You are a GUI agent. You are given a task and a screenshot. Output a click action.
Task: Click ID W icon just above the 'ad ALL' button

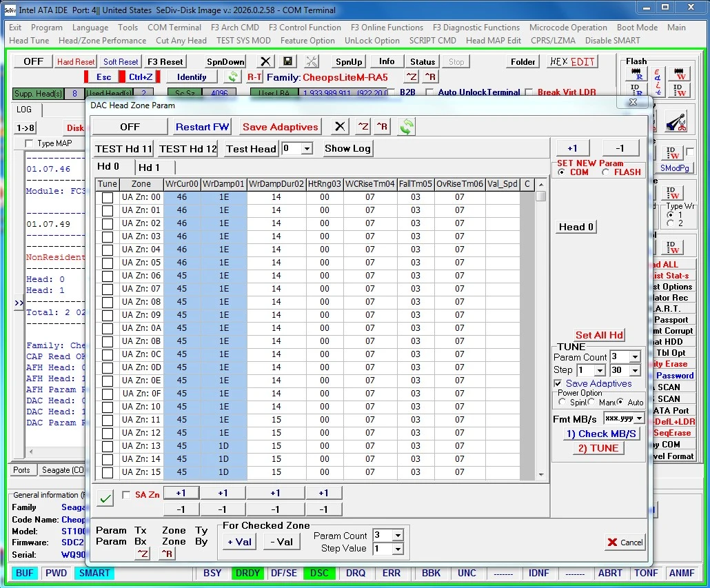pos(672,247)
